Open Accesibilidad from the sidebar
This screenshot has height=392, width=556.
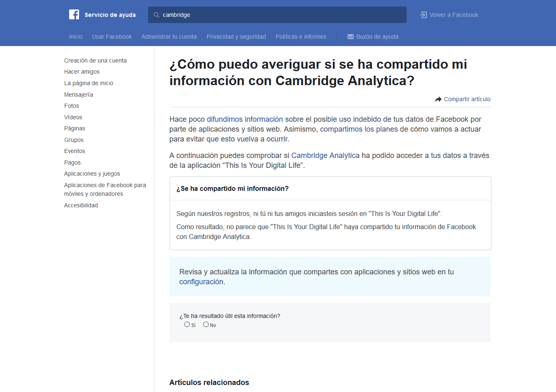tap(81, 205)
